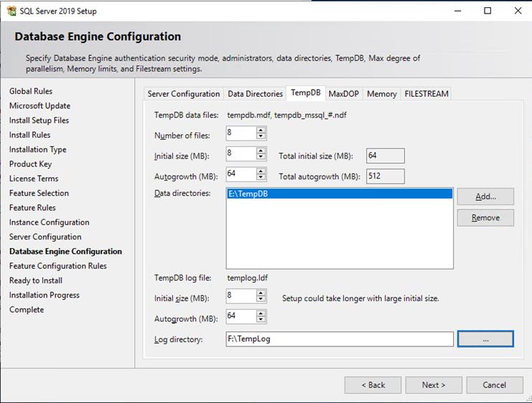
Task: Click the Server Configuration step in sidebar
Action: 45,237
